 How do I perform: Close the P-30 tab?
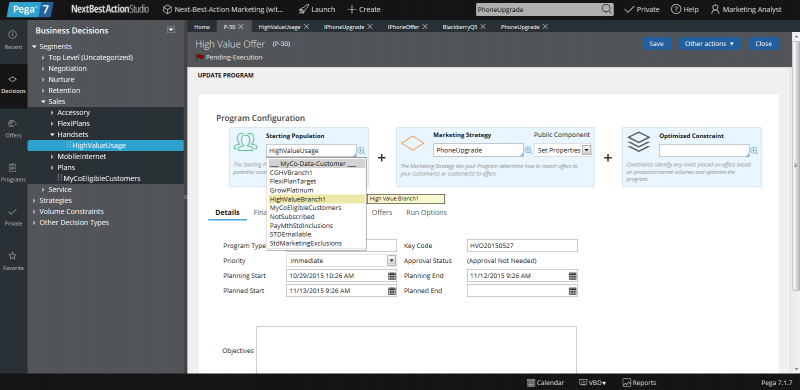tap(241, 27)
